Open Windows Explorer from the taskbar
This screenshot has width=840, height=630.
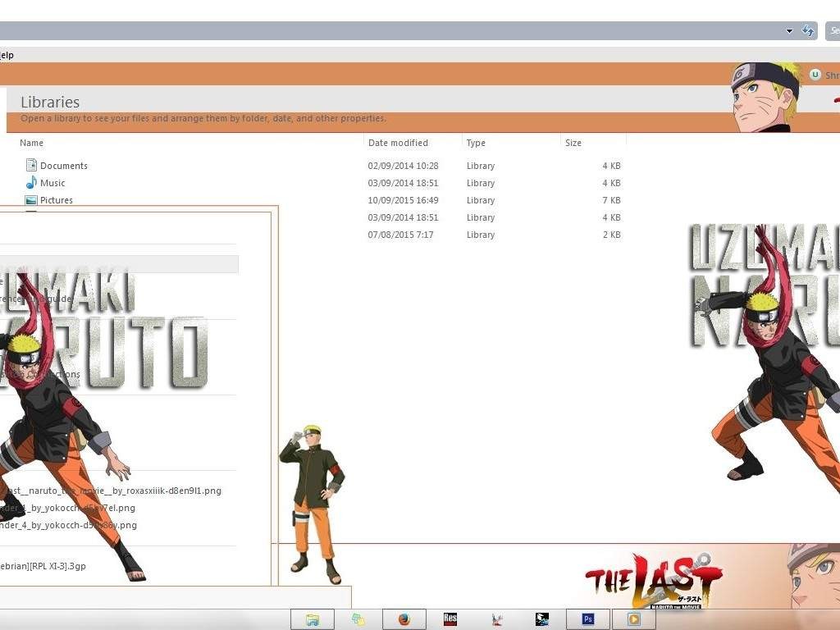pyautogui.click(x=313, y=619)
